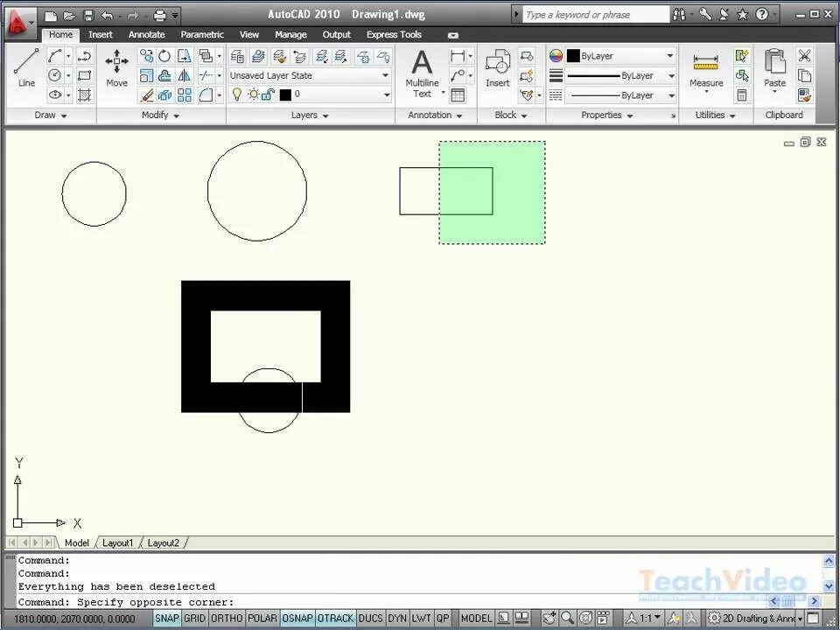Switch to the Layout2 tab
This screenshot has width=840, height=630.
(163, 542)
